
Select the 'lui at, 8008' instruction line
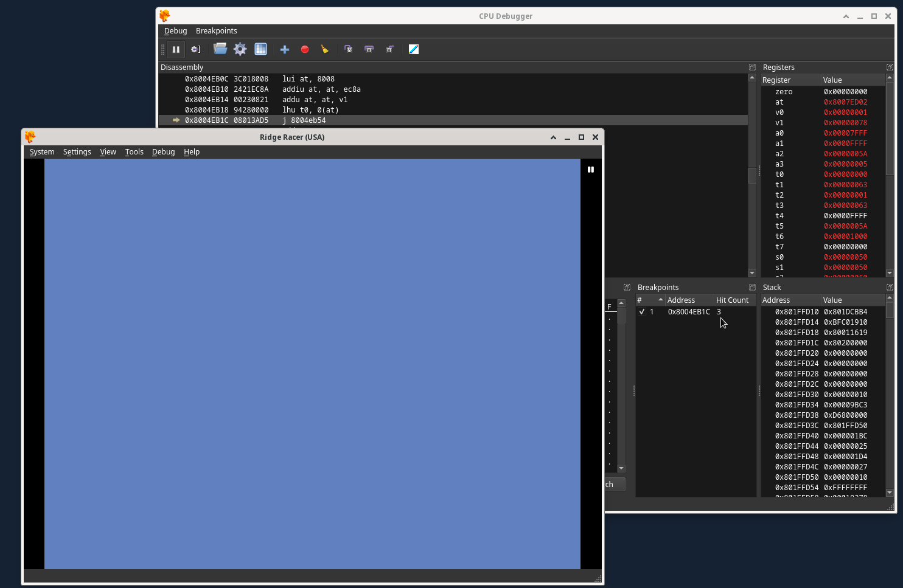[x=453, y=79]
